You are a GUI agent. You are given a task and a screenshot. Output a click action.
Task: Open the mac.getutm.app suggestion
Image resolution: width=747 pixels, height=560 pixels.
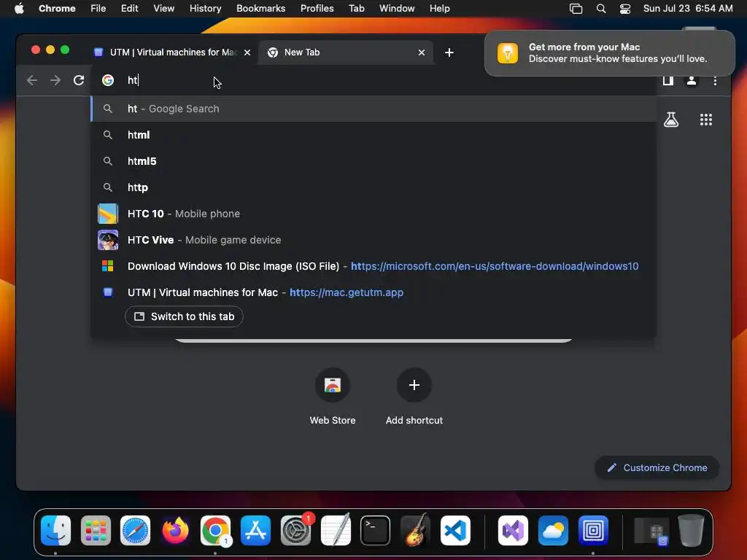click(x=373, y=292)
